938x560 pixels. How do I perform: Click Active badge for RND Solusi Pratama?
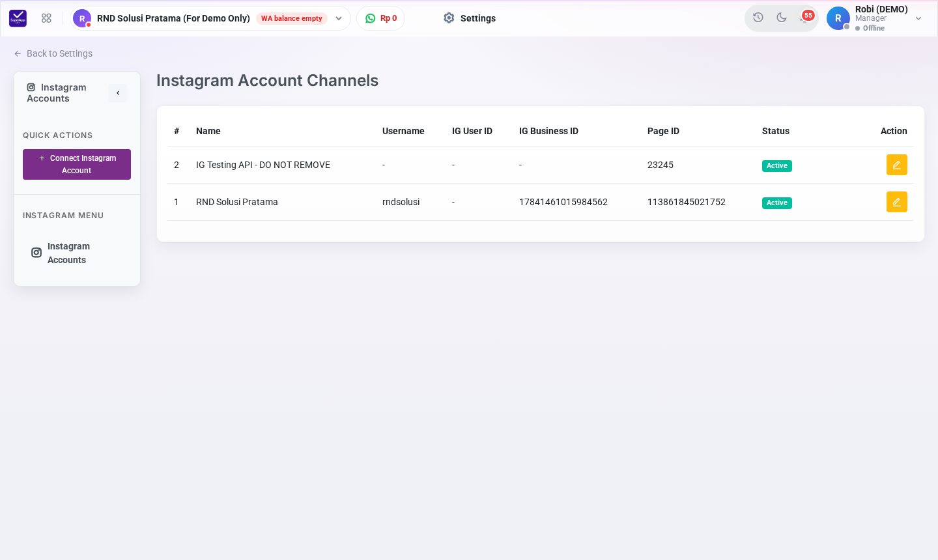point(777,203)
